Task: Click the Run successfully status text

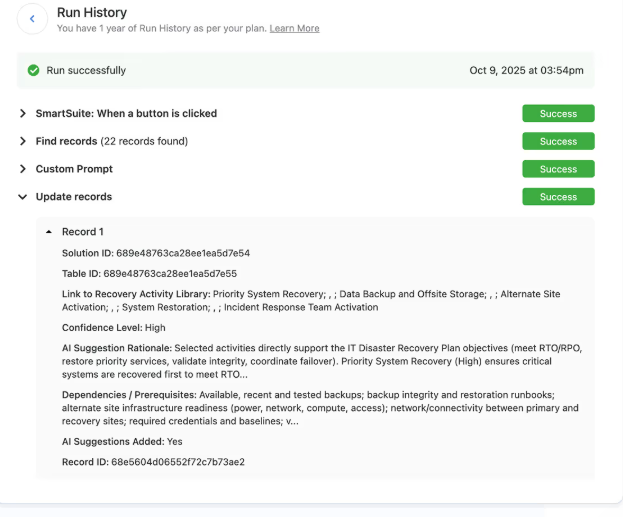Action: [x=86, y=70]
